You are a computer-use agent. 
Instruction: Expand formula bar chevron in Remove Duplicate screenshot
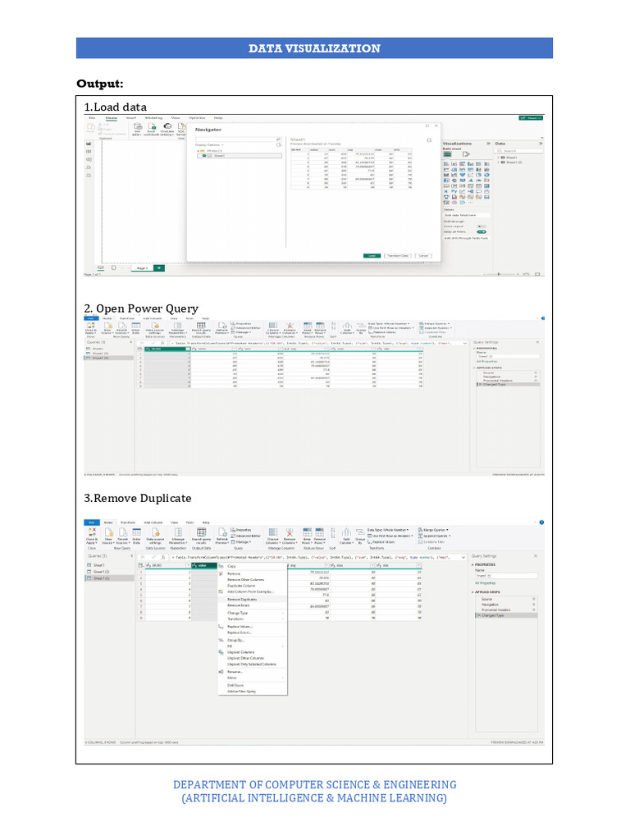click(x=463, y=557)
